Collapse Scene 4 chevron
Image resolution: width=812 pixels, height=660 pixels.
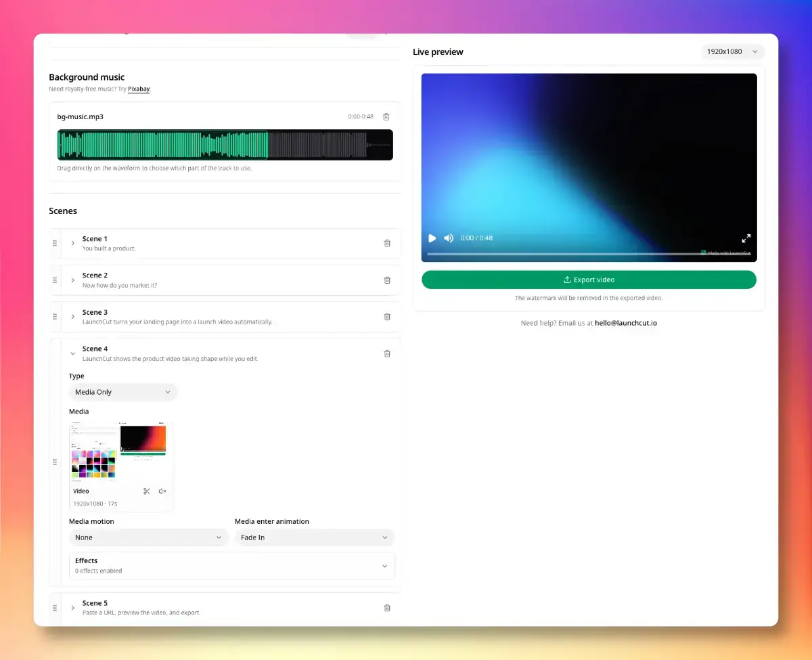tap(73, 353)
